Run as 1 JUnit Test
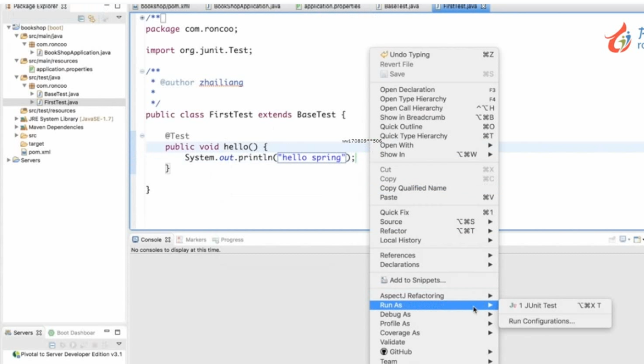The height and width of the screenshot is (364, 644). point(555,305)
